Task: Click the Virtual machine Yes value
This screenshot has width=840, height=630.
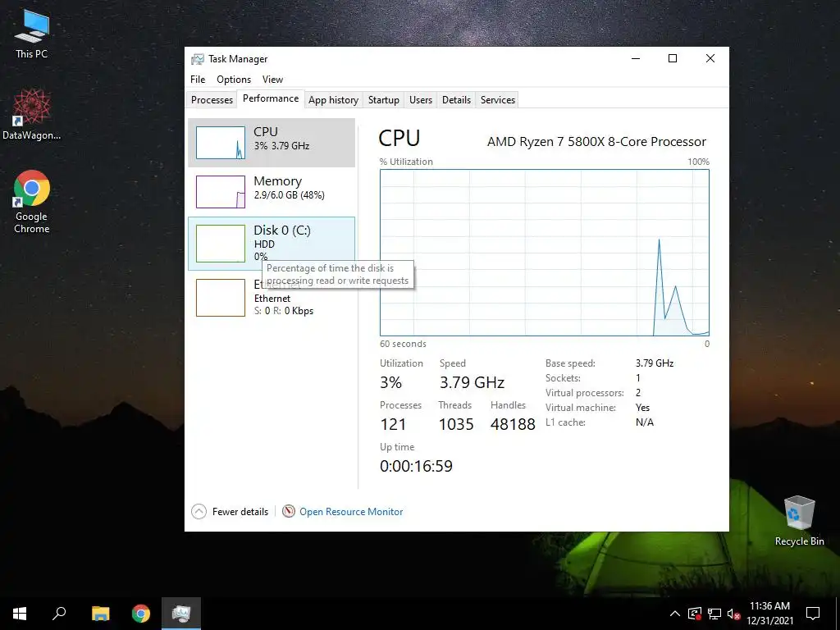Action: click(x=642, y=408)
